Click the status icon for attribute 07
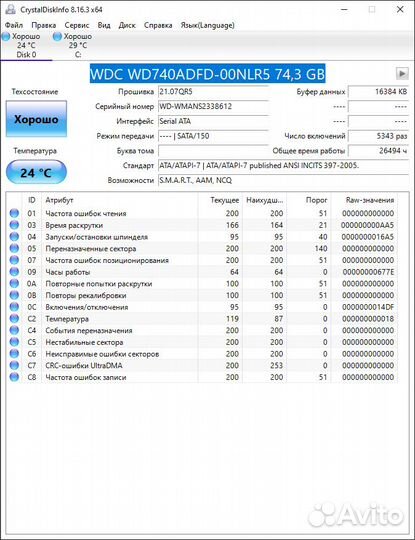The width and height of the screenshot is (415, 540). pyautogui.click(x=14, y=260)
